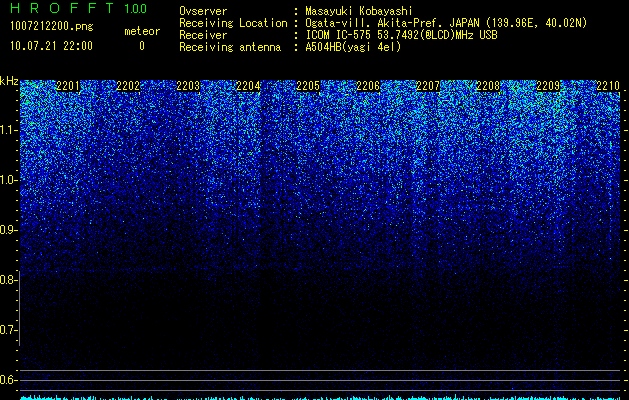Viewport: 629px width, 400px height.
Task: Click the 2202 time marker
Action: pyautogui.click(x=128, y=86)
